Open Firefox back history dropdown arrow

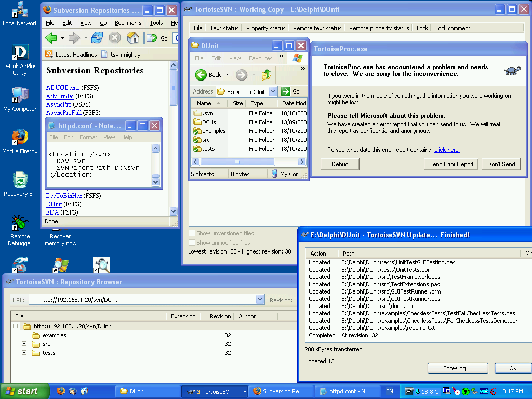pyautogui.click(x=62, y=38)
